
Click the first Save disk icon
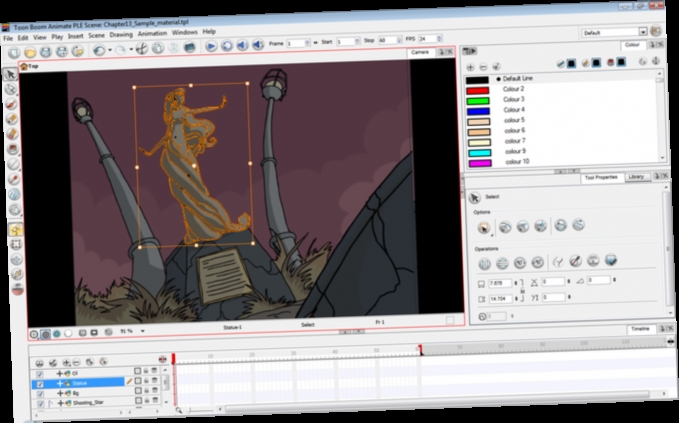click(46, 52)
